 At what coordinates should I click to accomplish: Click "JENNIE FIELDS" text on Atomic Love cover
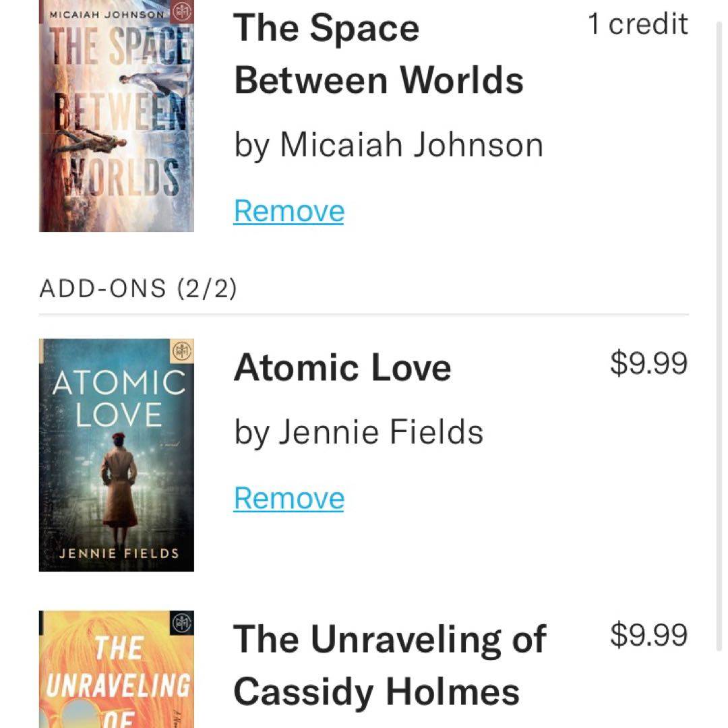click(x=119, y=553)
